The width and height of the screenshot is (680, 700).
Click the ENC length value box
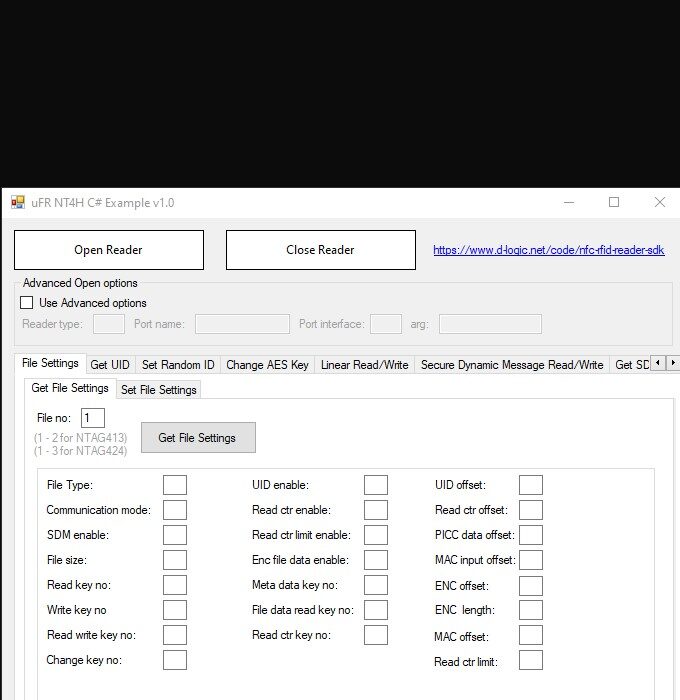pos(531,610)
